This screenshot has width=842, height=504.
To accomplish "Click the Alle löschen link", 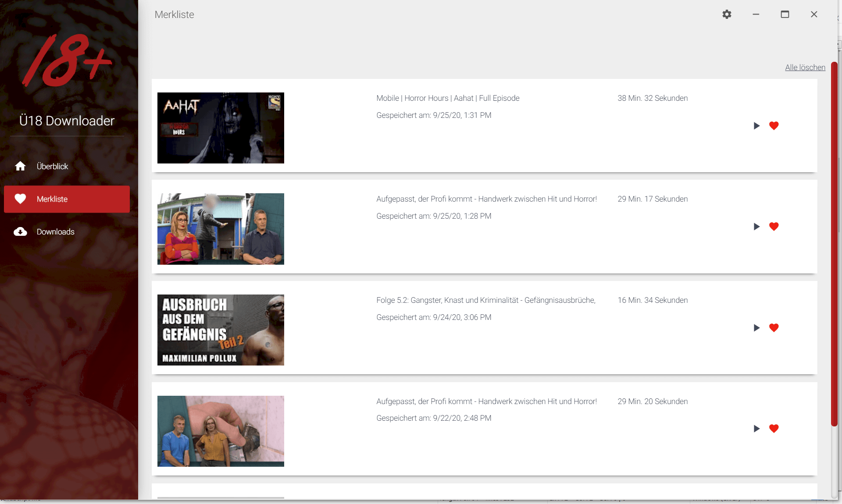I will pos(805,67).
